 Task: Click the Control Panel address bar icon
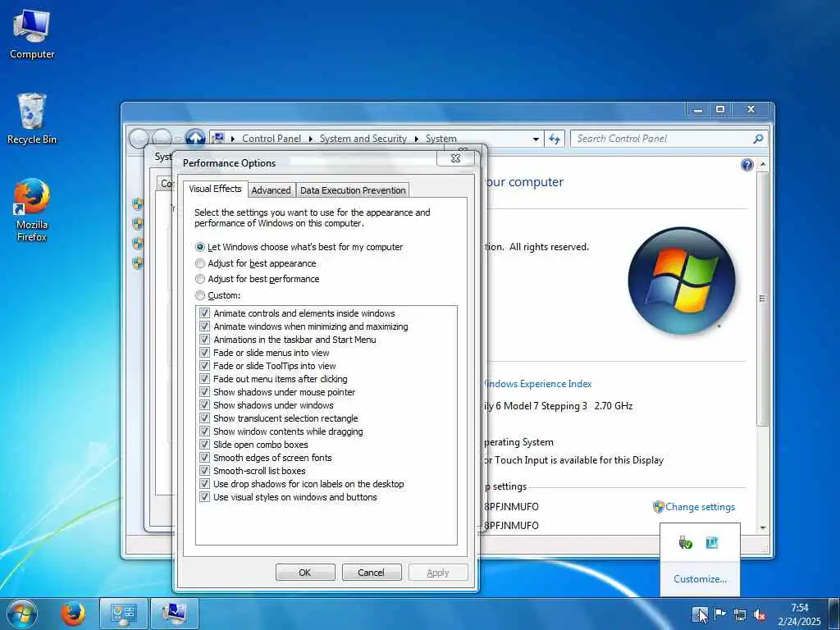pos(217,138)
